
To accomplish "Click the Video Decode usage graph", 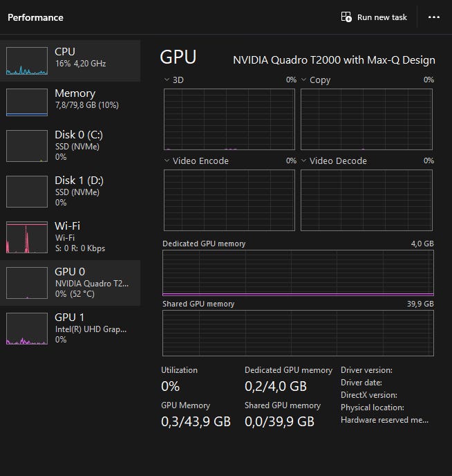I will pos(366,200).
